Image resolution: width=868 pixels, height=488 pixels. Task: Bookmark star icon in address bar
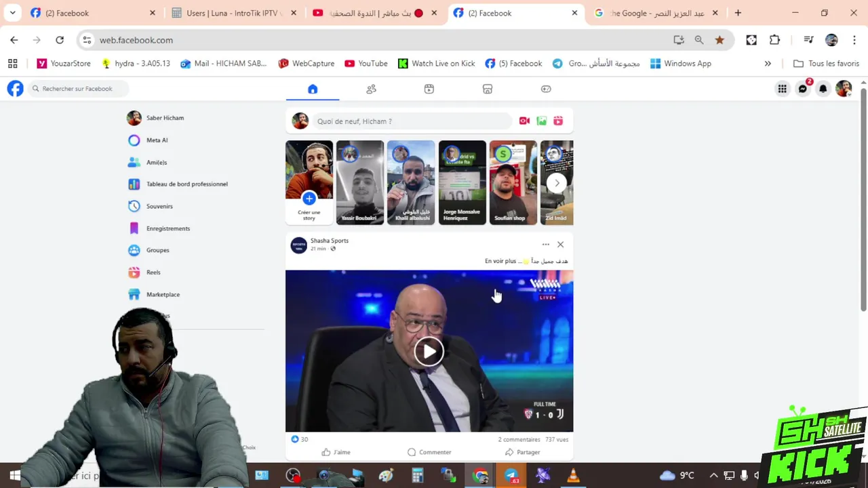(x=719, y=40)
